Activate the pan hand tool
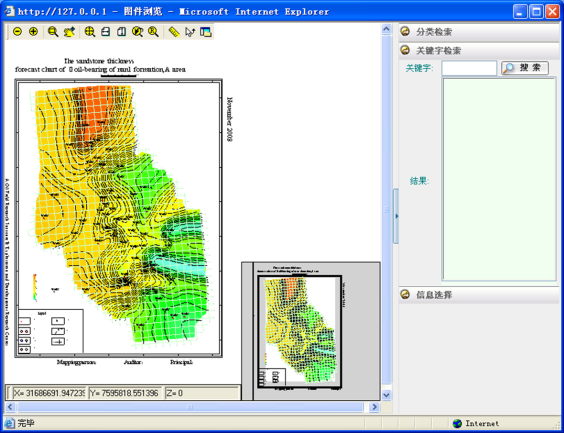The height and width of the screenshot is (433, 564). click(x=69, y=32)
